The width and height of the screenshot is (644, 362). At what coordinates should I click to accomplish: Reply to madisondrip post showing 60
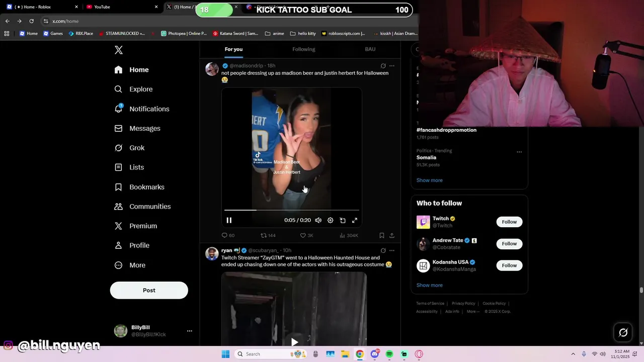click(228, 235)
